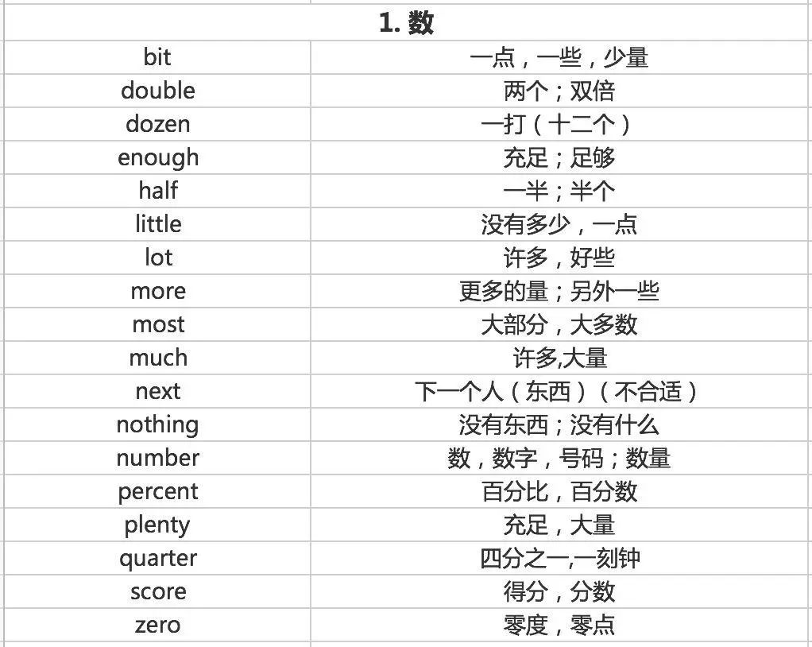Screen dimensions: 812x647
Task: Click the translation cell "一打（十二个）"
Action: coord(559,124)
